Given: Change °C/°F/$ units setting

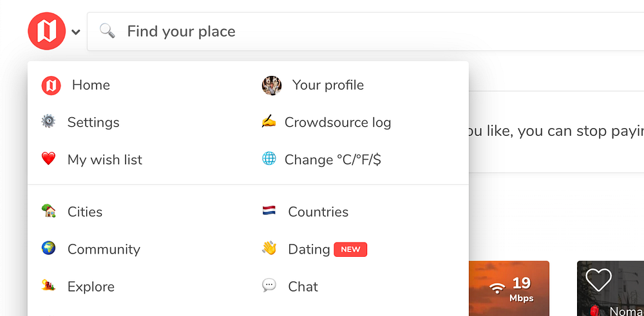Looking at the screenshot, I should (x=332, y=160).
